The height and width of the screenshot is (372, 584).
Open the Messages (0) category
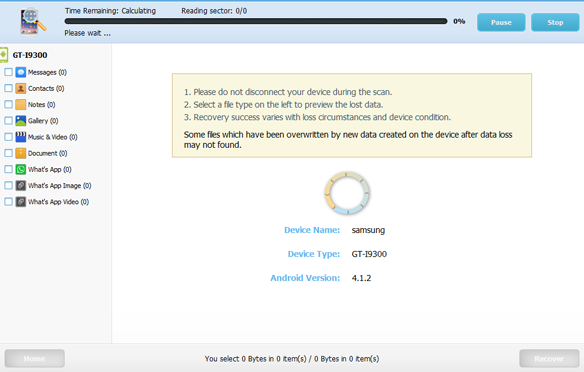pyautogui.click(x=47, y=72)
